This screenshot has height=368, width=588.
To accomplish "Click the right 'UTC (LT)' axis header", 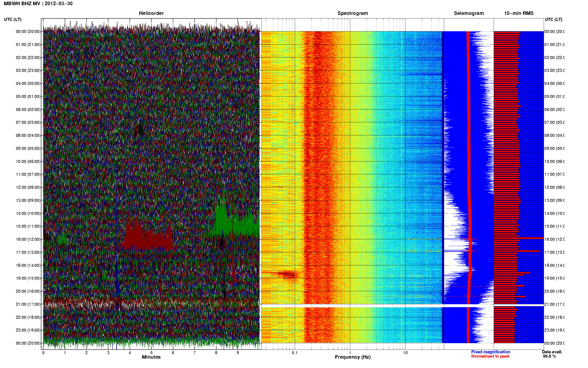I will point(553,19).
